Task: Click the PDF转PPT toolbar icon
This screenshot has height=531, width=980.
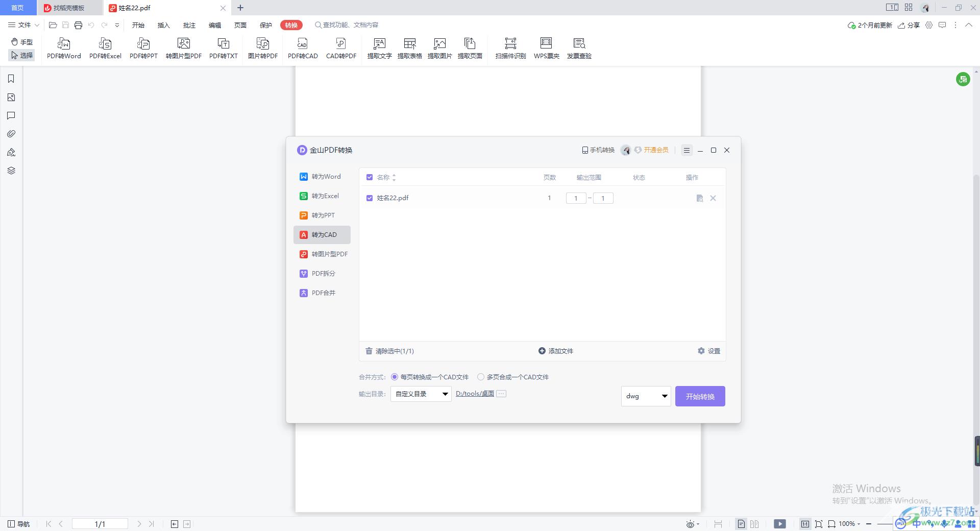Action: 143,49
